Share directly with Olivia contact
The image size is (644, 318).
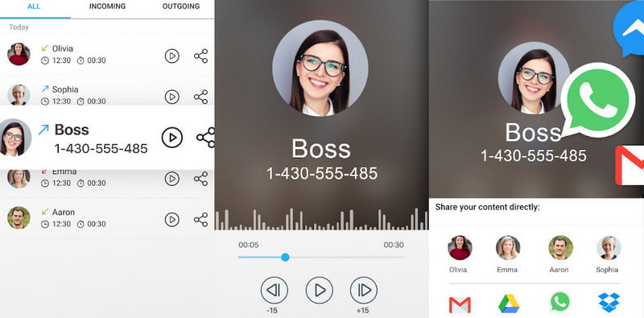tap(460, 248)
